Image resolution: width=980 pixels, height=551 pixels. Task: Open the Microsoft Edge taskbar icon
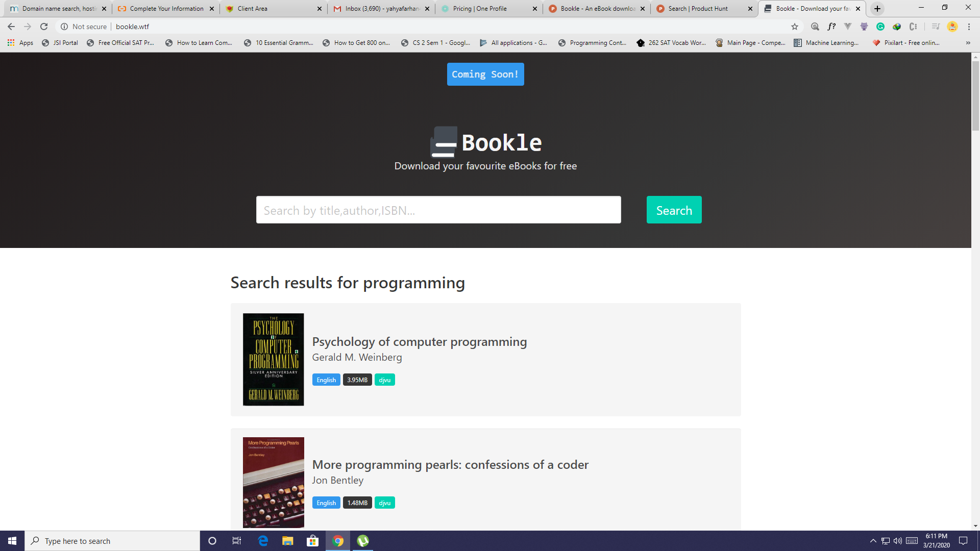click(x=263, y=541)
